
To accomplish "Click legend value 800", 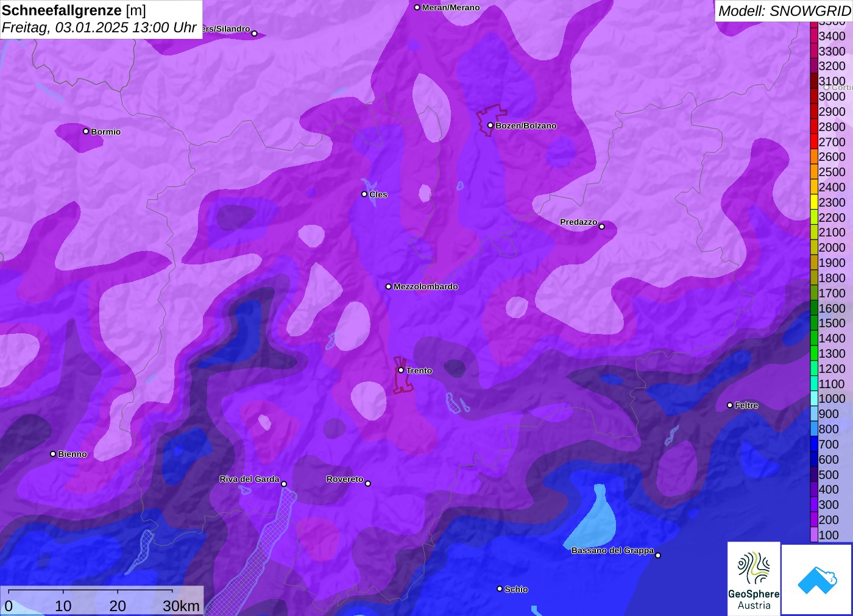I will [x=829, y=429].
